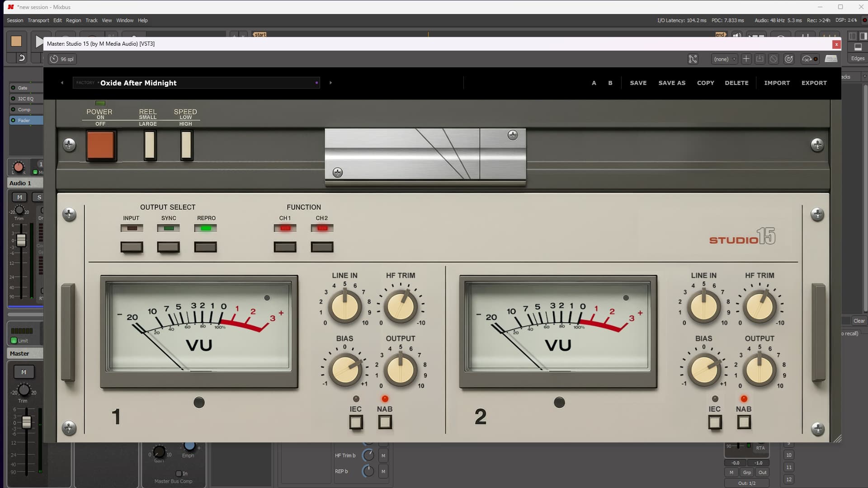Click the play button in the Mixbus transport
This screenshot has width=868, height=488.
coord(39,42)
